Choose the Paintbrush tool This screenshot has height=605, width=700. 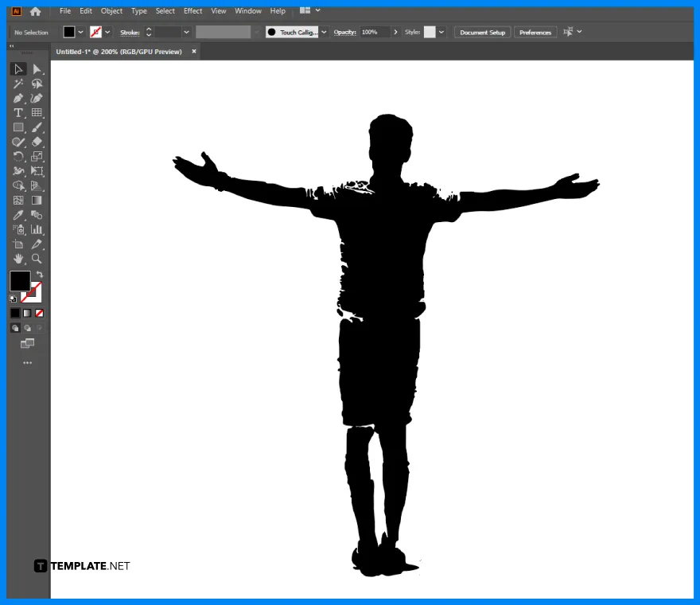[x=37, y=127]
